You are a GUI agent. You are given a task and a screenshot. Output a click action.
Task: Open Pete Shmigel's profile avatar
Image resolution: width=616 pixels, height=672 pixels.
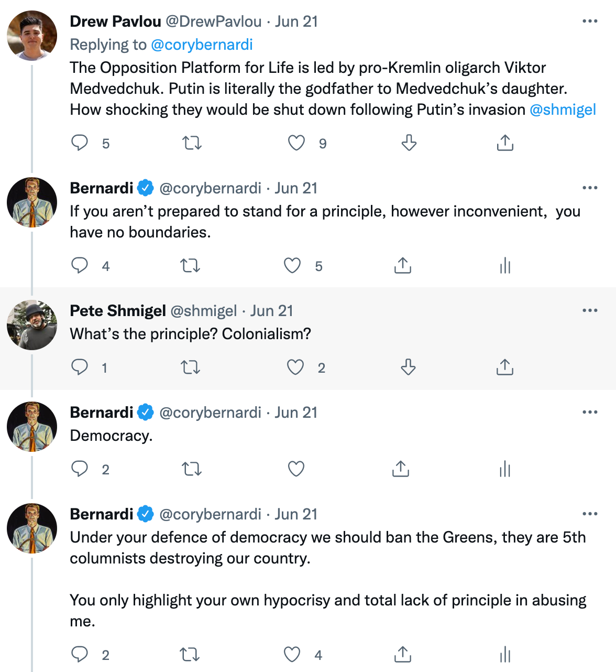coord(32,325)
